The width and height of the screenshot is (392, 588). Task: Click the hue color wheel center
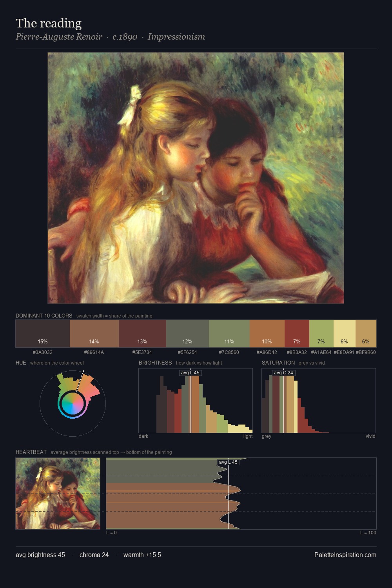point(73,403)
